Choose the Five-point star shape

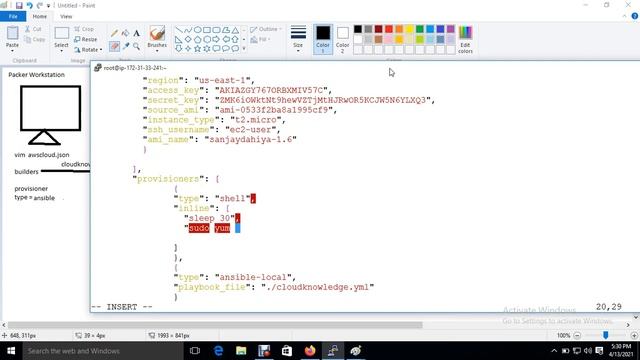[x=198, y=49]
